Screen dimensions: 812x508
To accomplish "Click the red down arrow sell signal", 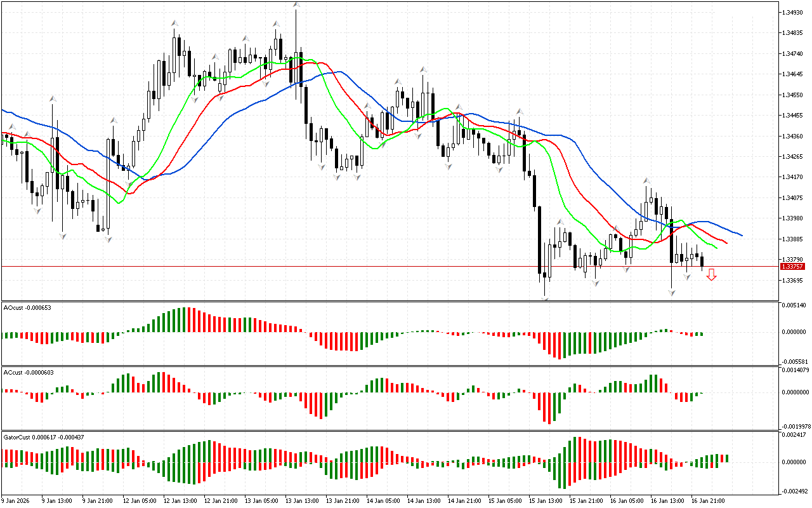I will [711, 274].
